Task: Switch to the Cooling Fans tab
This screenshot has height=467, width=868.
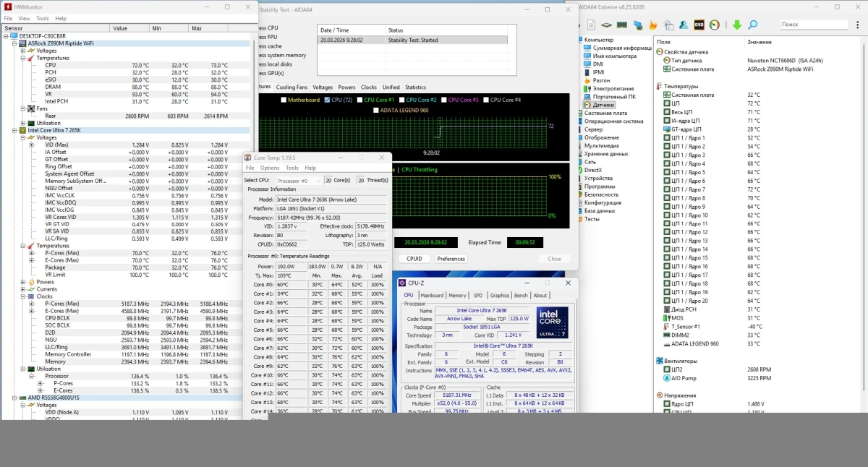Action: 292,87
